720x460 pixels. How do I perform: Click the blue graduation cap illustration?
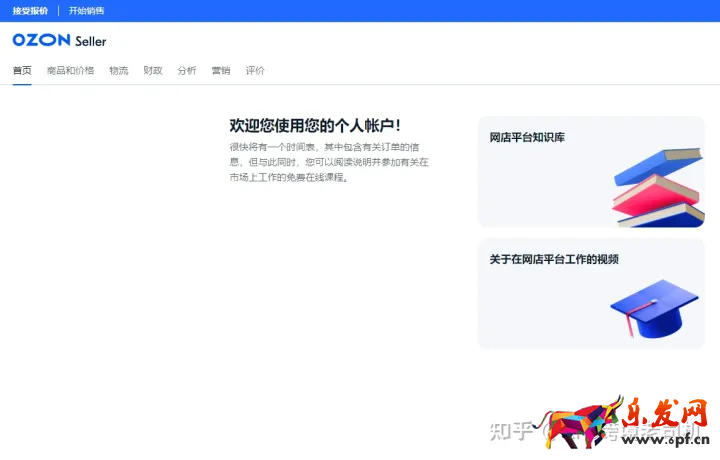point(647,308)
